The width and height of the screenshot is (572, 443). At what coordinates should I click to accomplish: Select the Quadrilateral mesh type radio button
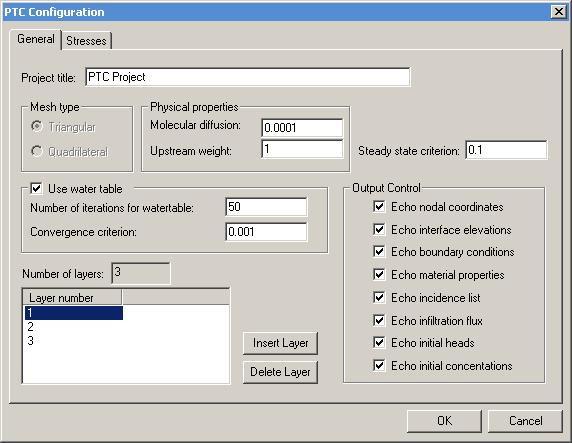[x=36, y=151]
